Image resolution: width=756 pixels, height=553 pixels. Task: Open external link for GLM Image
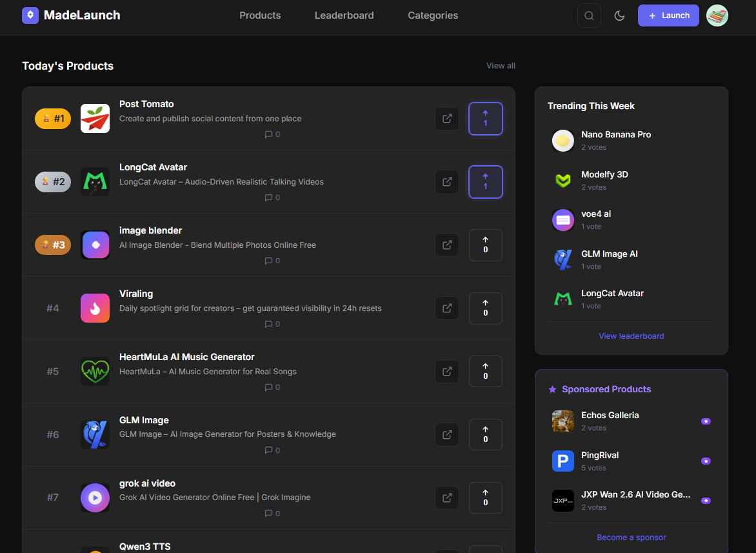point(446,435)
